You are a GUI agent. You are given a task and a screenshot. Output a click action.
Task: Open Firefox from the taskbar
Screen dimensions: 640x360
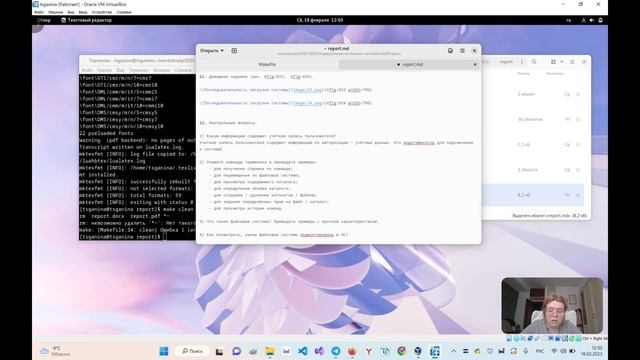tap(352, 351)
